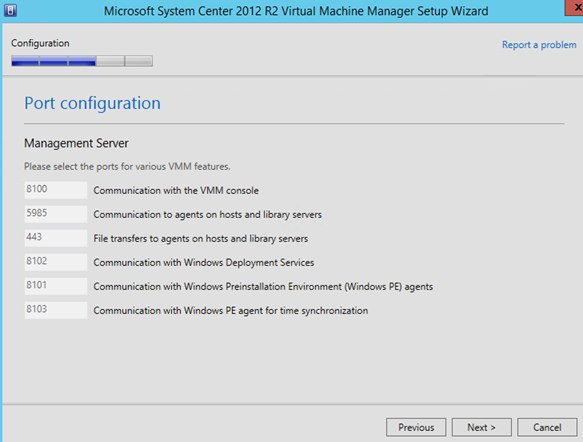583x442 pixels.
Task: Click 'File transfers to agents' label
Action: [201, 238]
